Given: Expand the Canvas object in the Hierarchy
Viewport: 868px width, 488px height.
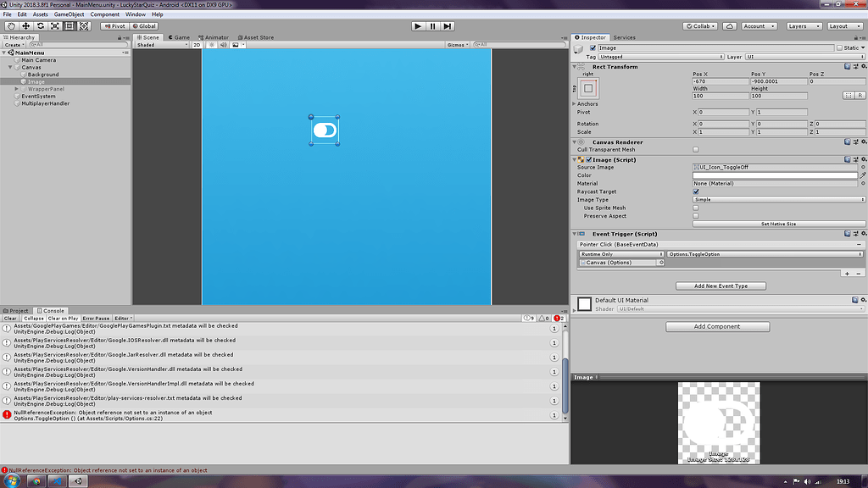Looking at the screenshot, I should pos(8,66).
